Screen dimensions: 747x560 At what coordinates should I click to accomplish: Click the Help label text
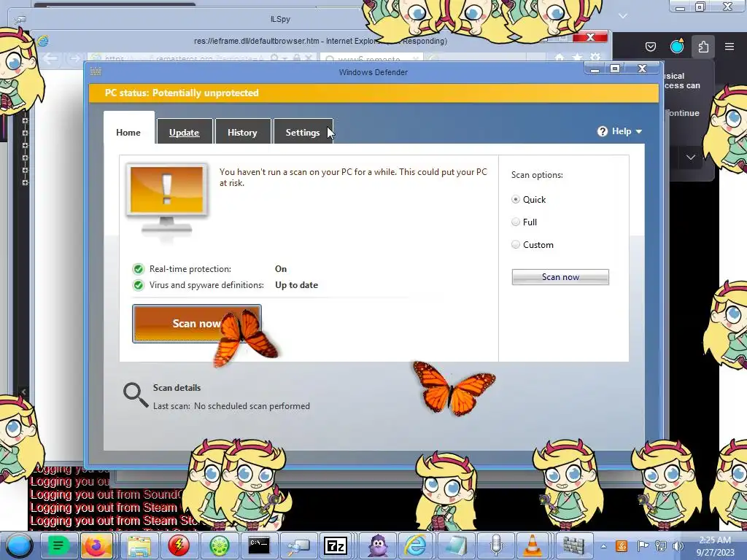(x=622, y=131)
